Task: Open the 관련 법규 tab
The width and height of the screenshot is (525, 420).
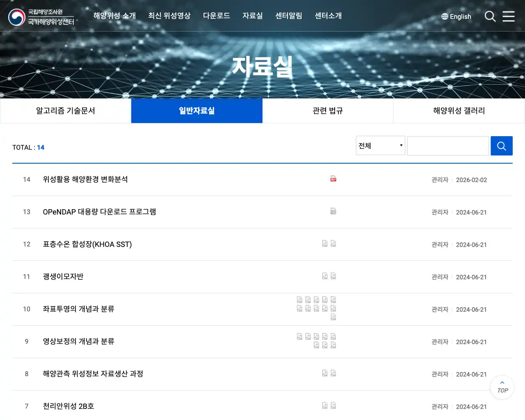Action: [x=328, y=111]
